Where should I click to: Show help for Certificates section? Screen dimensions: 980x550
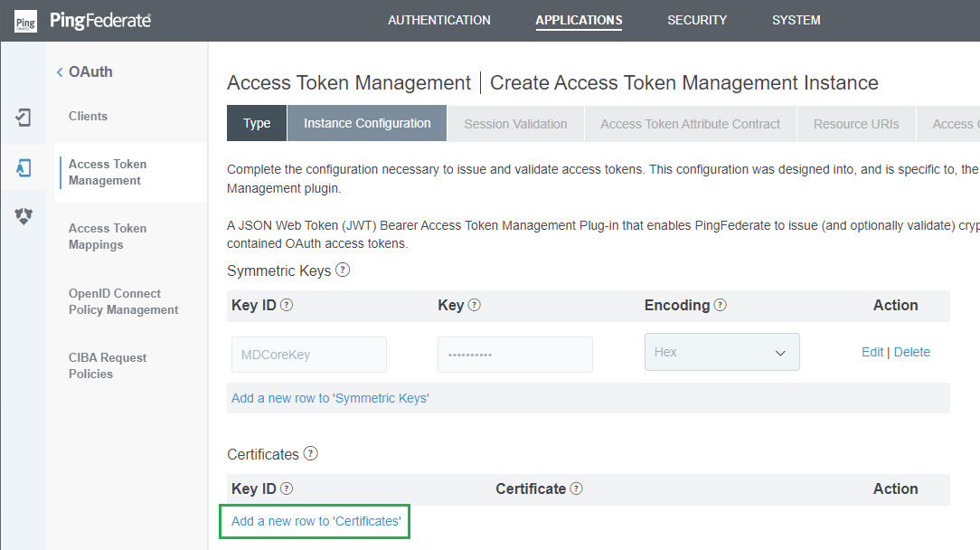[311, 453]
